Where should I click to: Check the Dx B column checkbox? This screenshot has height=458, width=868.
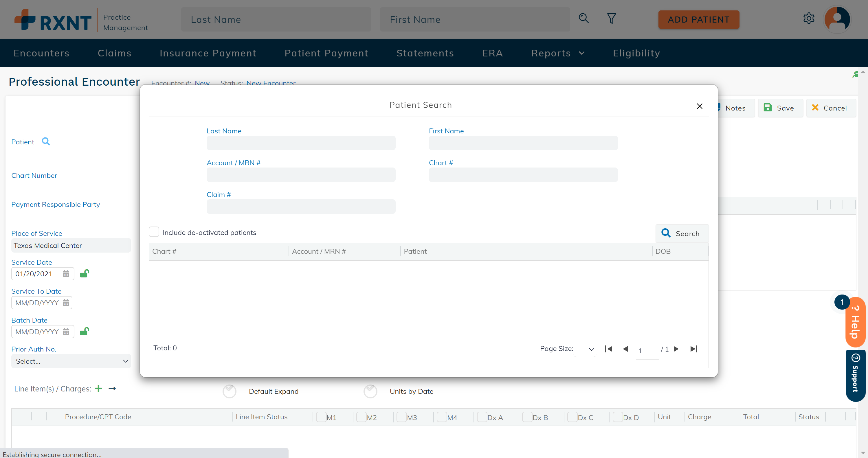(527, 417)
